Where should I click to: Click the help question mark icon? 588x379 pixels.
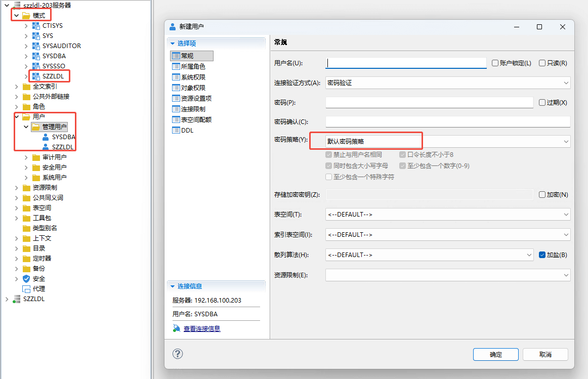tap(178, 354)
